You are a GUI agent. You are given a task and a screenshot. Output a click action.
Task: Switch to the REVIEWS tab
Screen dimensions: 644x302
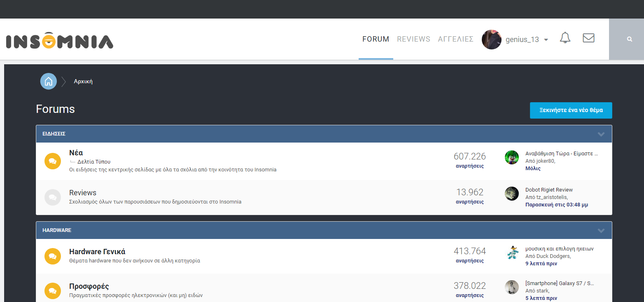pos(413,39)
